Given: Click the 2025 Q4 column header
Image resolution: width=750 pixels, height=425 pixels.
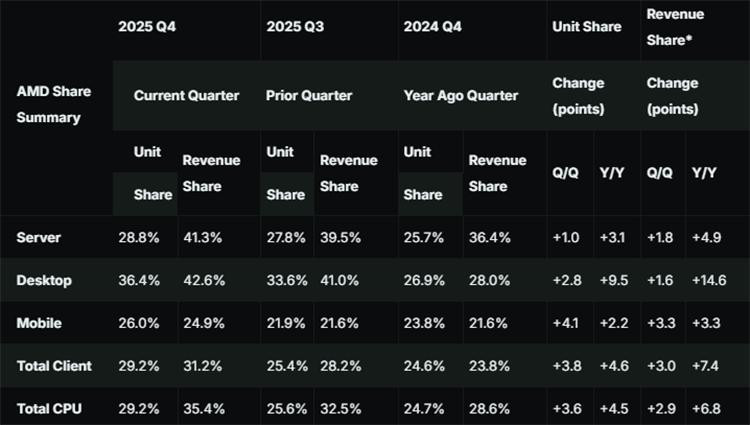Looking at the screenshot, I should click(x=148, y=27).
